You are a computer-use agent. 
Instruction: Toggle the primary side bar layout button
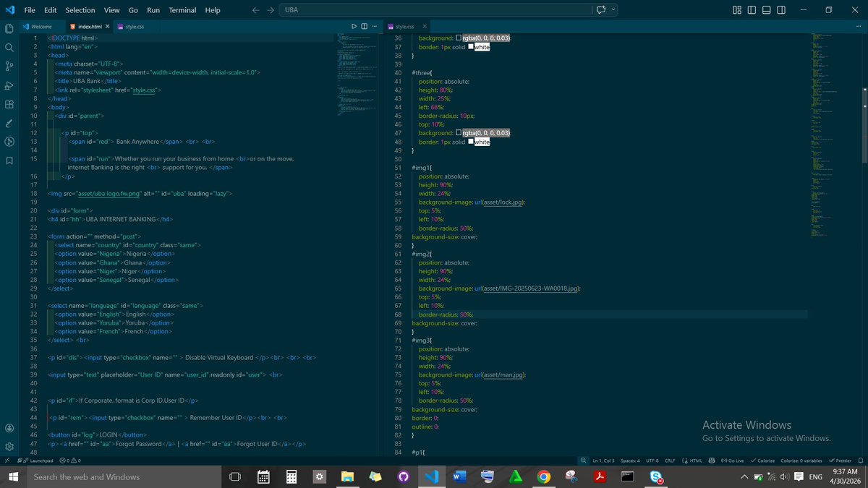[752, 10]
